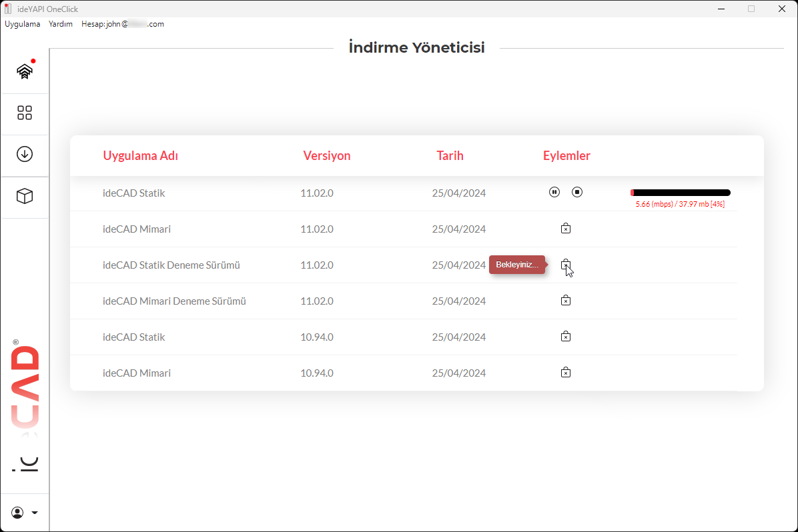Open the download manager sidebar icon
The width and height of the screenshot is (798, 532).
(x=25, y=154)
